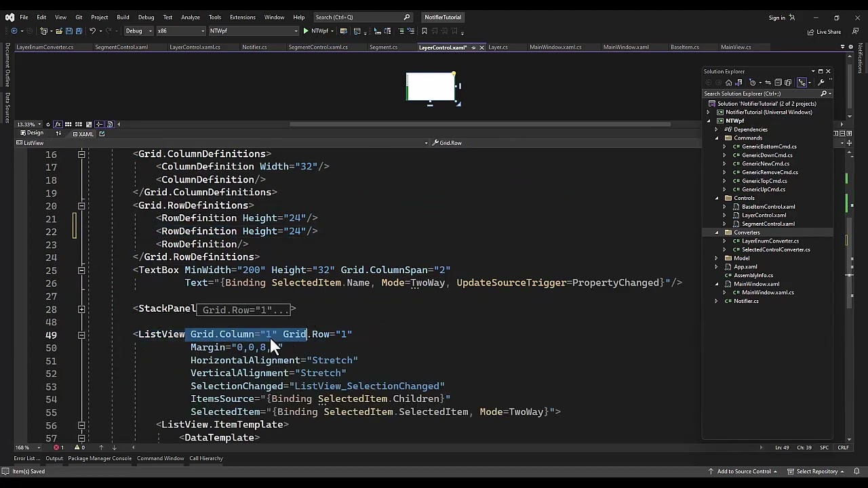
Task: Click pop-out XAML pane icon
Action: click(102, 134)
